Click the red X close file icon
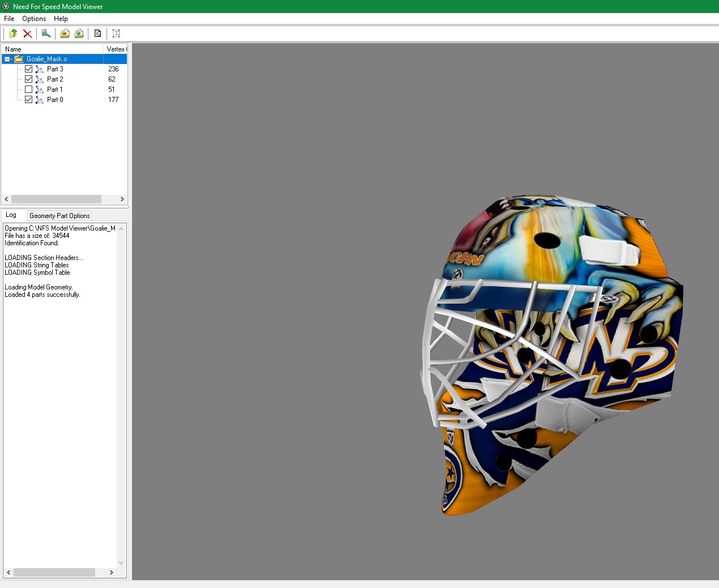Screen dimensions: 719x588 pos(27,33)
